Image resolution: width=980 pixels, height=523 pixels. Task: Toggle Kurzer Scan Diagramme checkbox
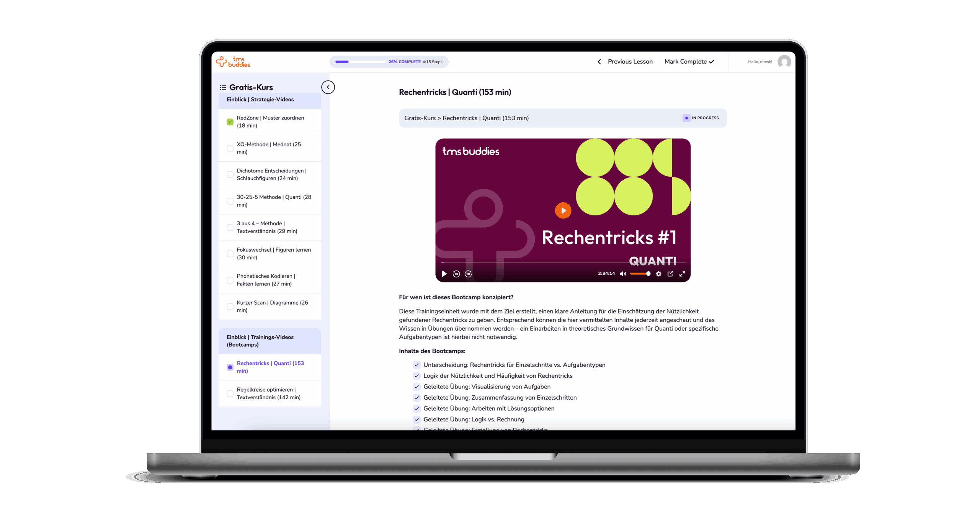230,307
